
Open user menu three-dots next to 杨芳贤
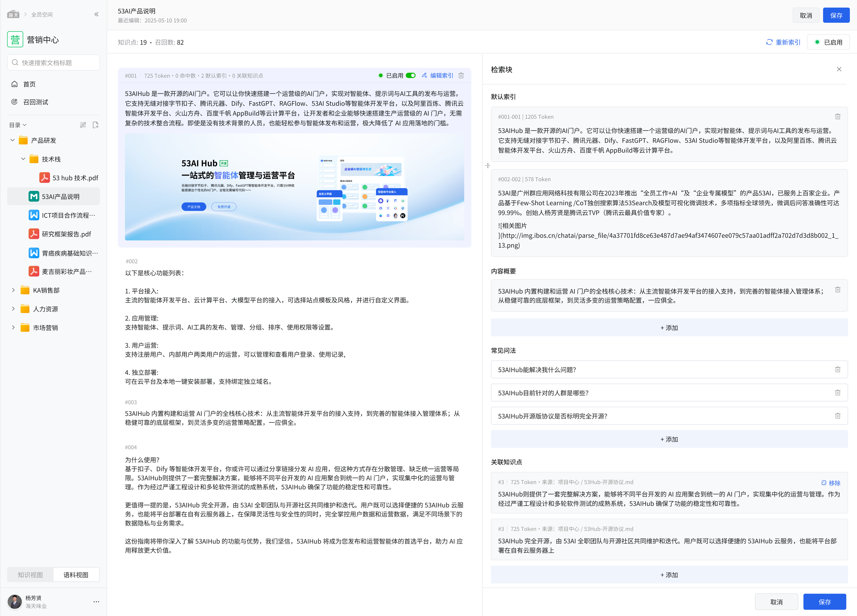pos(96,602)
